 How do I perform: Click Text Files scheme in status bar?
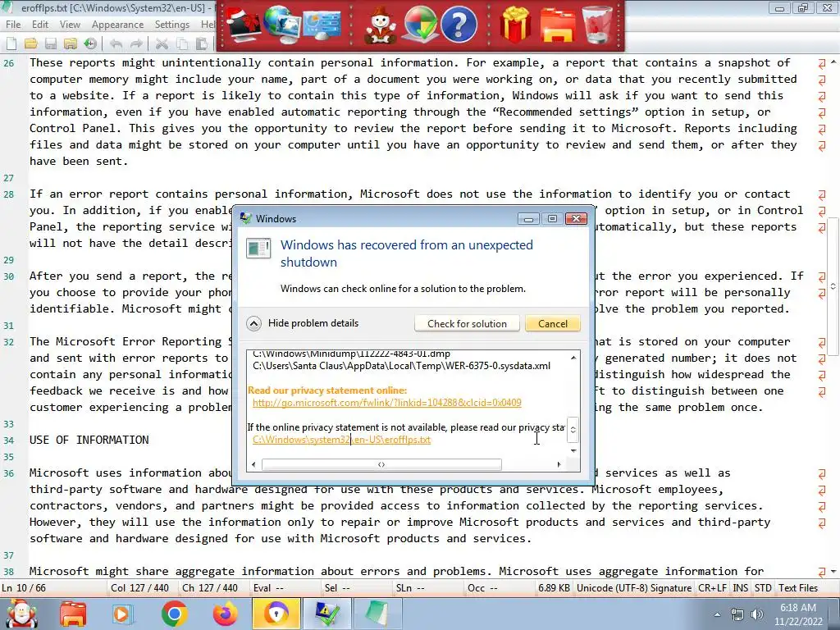click(798, 587)
